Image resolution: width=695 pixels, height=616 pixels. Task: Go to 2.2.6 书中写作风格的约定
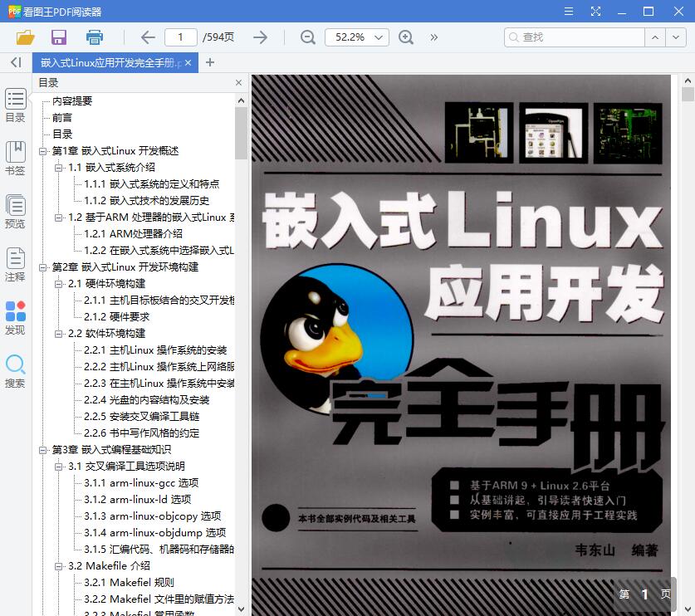click(142, 433)
